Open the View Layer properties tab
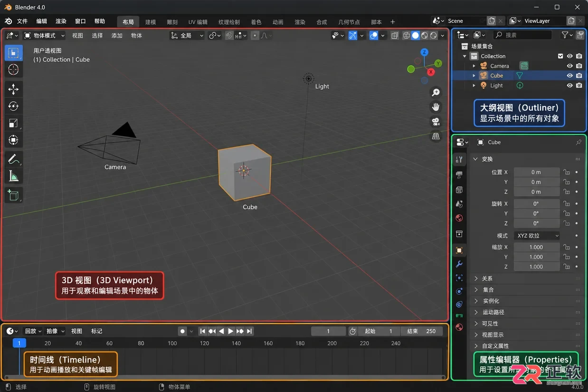 coord(459,204)
